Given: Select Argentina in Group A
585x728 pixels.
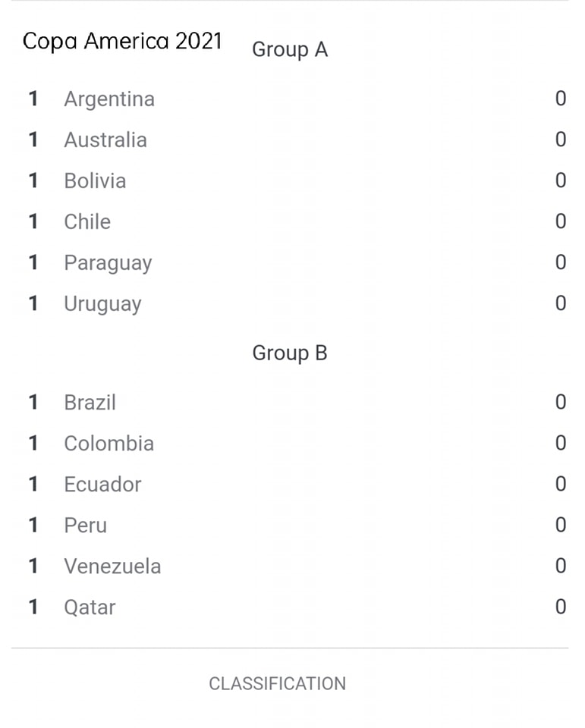Looking at the screenshot, I should pyautogui.click(x=109, y=99).
